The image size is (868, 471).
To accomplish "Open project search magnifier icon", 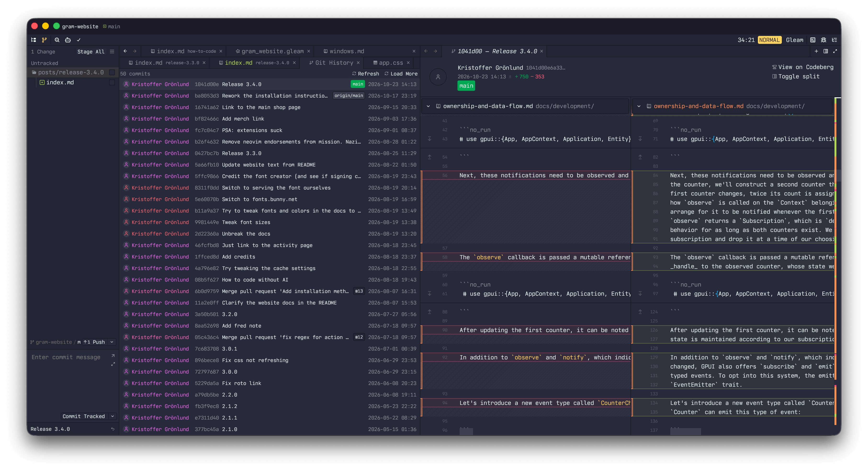I will click(57, 40).
